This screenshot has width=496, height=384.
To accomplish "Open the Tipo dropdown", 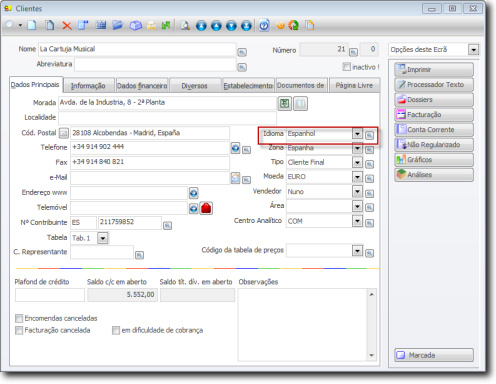I will 357,163.
